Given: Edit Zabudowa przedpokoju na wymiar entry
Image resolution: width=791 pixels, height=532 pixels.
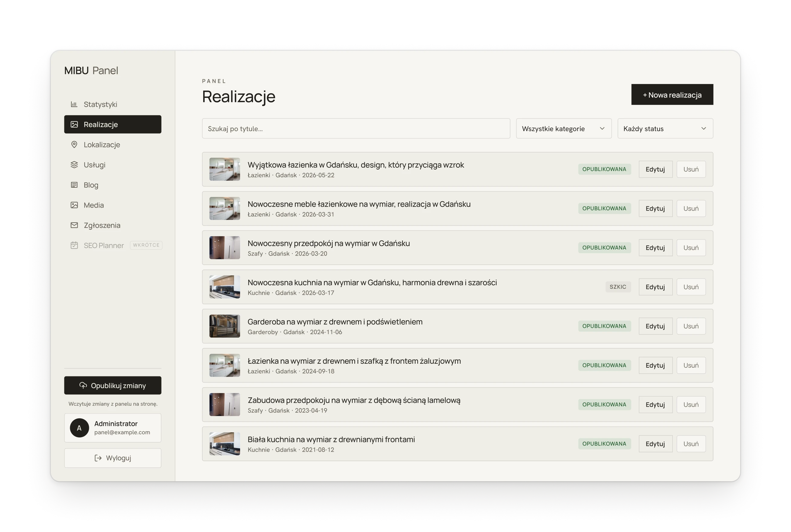Looking at the screenshot, I should pos(655,405).
